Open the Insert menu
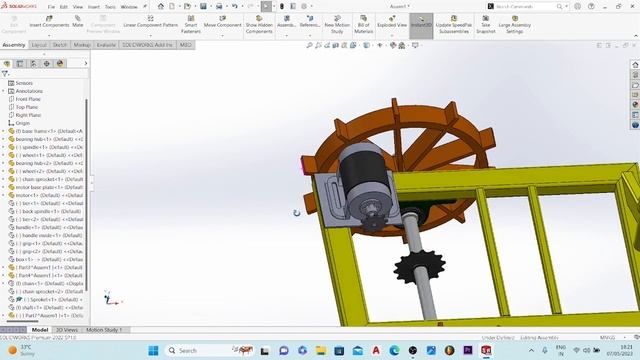 coord(93,7)
